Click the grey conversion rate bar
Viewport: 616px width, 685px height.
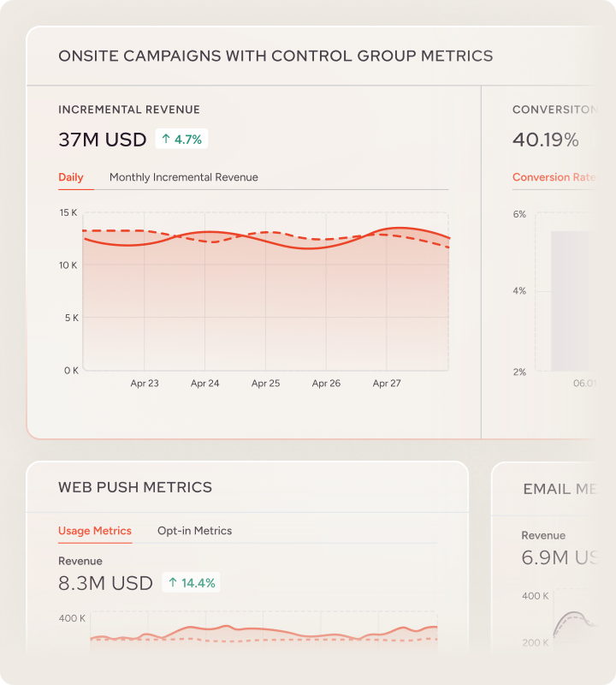point(572,300)
